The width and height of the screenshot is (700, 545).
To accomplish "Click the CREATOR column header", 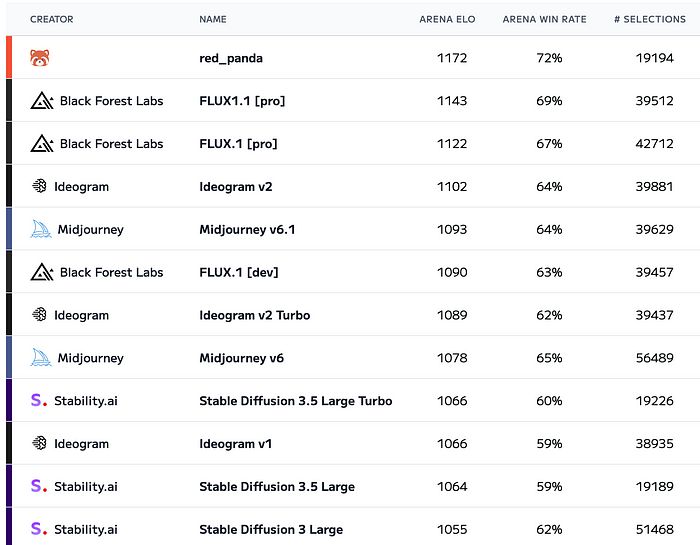I will pos(52,19).
